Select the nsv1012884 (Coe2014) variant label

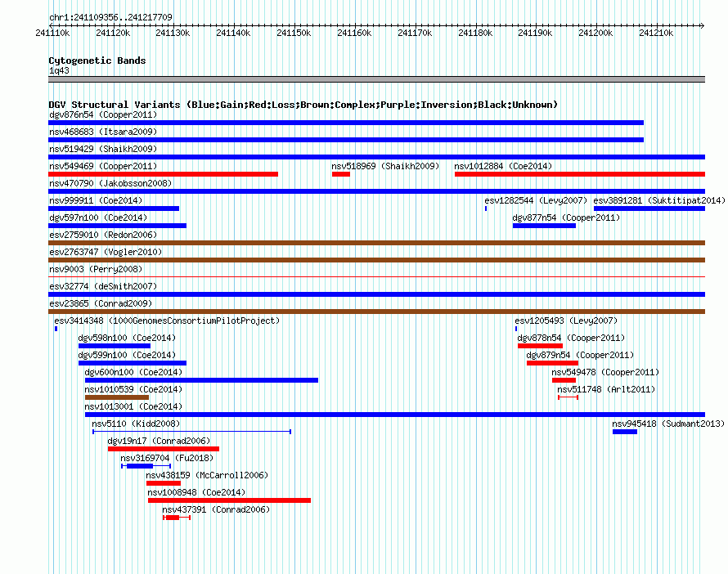point(503,166)
